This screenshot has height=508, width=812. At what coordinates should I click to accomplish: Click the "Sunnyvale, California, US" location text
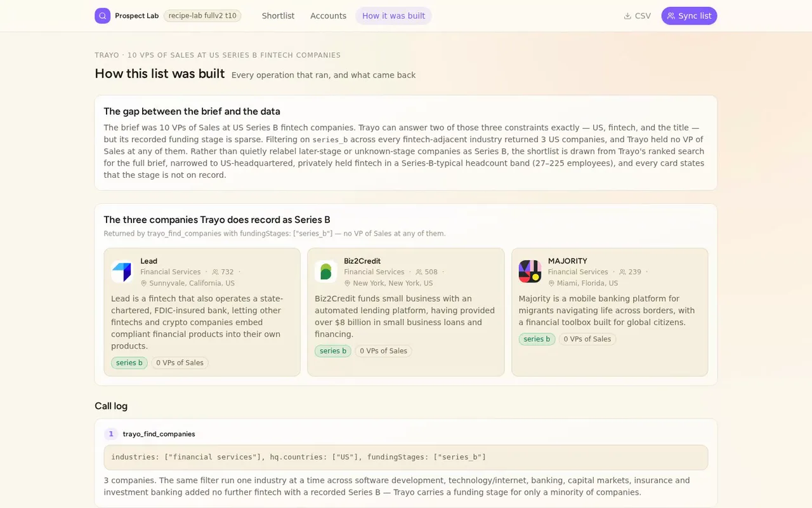pyautogui.click(x=192, y=283)
